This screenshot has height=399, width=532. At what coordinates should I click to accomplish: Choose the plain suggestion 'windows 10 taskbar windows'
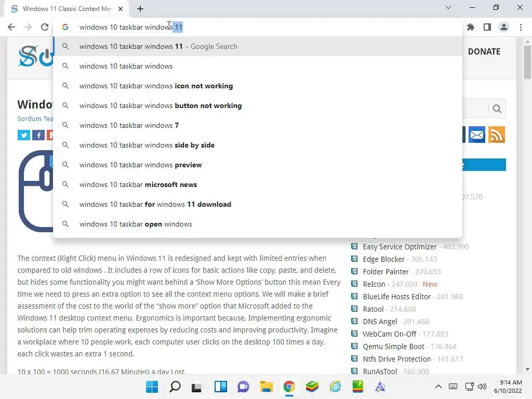pos(258,66)
